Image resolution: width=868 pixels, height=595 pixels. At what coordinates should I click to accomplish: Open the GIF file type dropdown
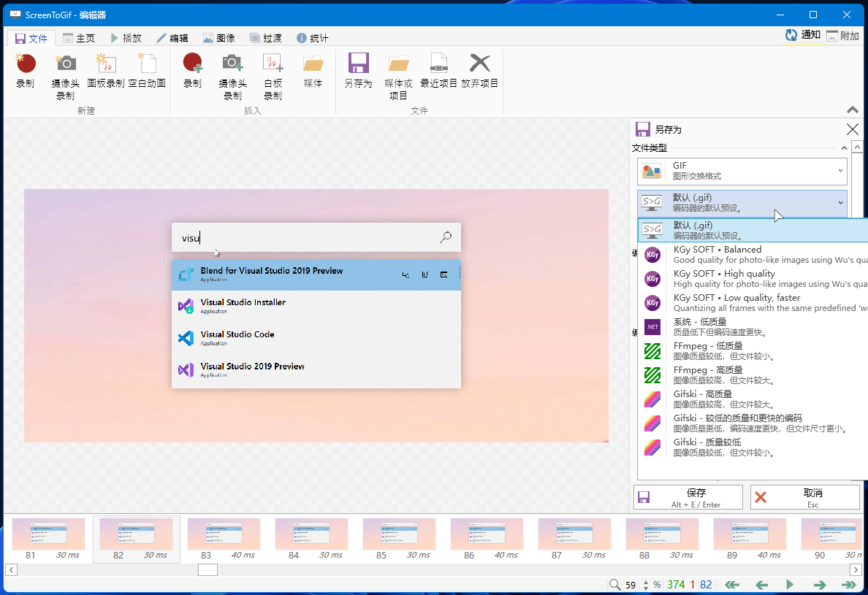point(742,171)
